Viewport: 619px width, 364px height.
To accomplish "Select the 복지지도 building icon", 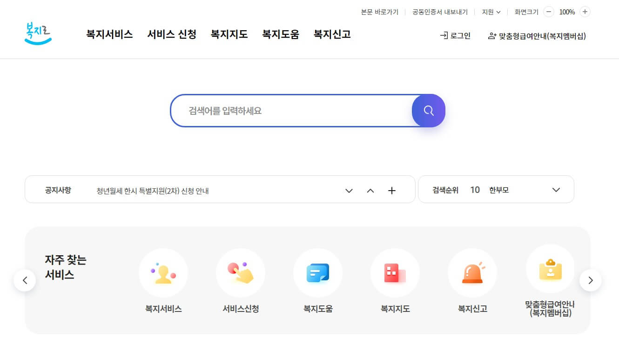I will point(395,273).
